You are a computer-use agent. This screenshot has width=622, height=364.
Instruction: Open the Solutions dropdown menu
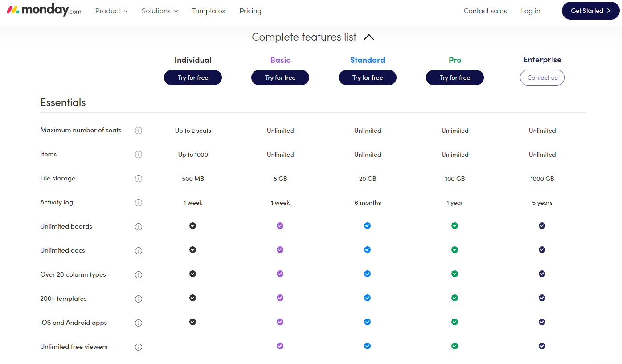[x=160, y=11]
